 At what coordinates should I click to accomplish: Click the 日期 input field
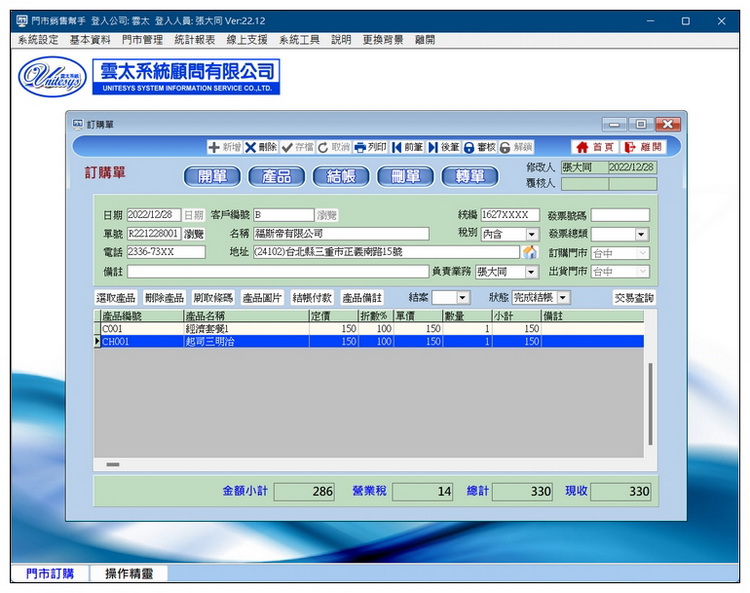[x=154, y=215]
